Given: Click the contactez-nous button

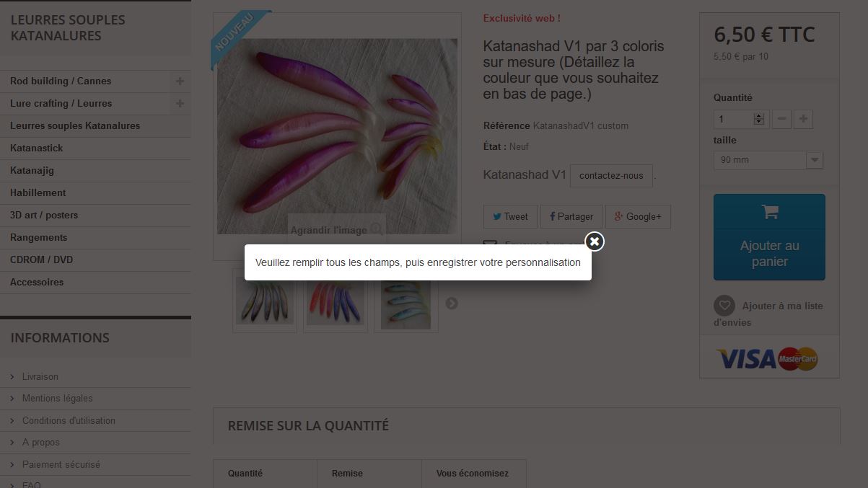Looking at the screenshot, I should click(611, 175).
